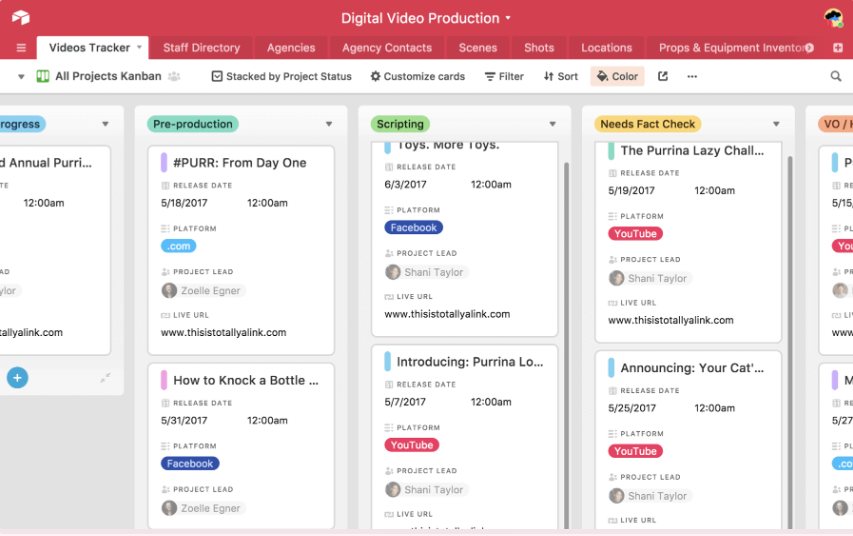Image resolution: width=853 pixels, height=536 pixels.
Task: Click the kanban view icon
Action: pos(43,76)
